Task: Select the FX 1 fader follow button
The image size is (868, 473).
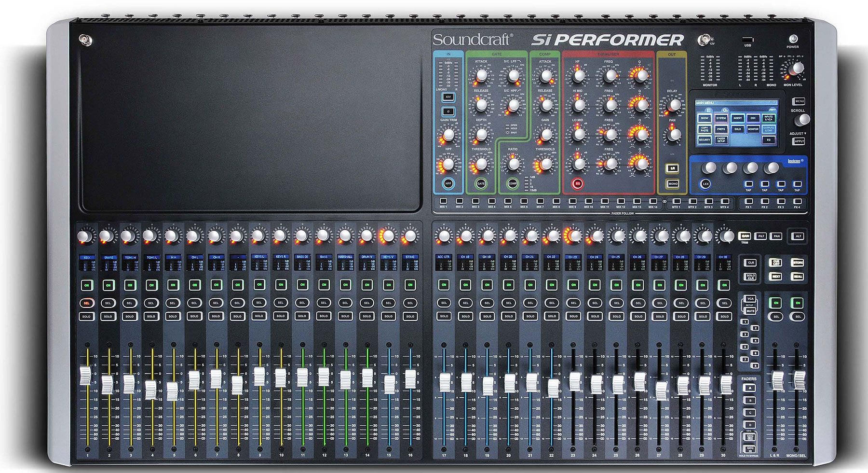Action: [x=748, y=201]
